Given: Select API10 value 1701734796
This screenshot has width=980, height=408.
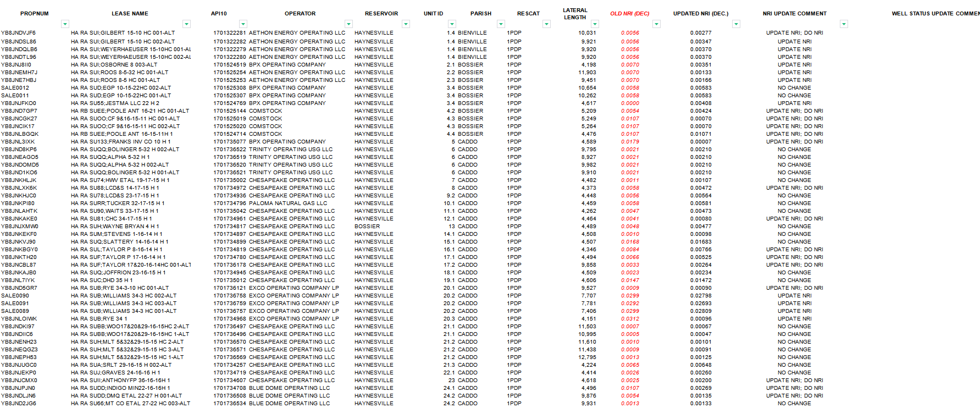Looking at the screenshot, I should pyautogui.click(x=230, y=203).
